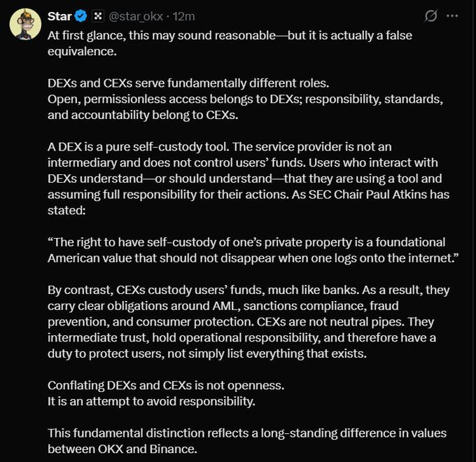Click the "12m" post timestamp
The width and height of the screenshot is (476, 462).
(184, 16)
